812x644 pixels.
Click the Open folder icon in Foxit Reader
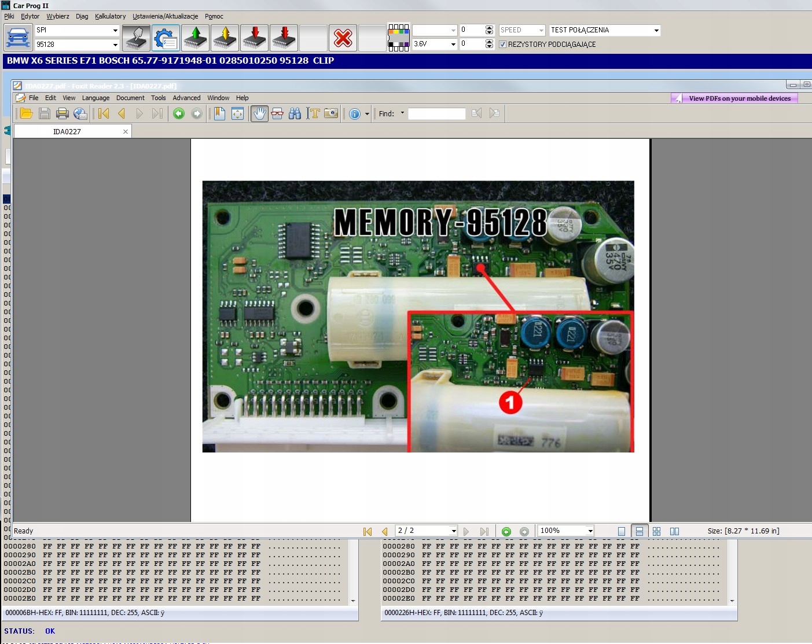(x=26, y=113)
